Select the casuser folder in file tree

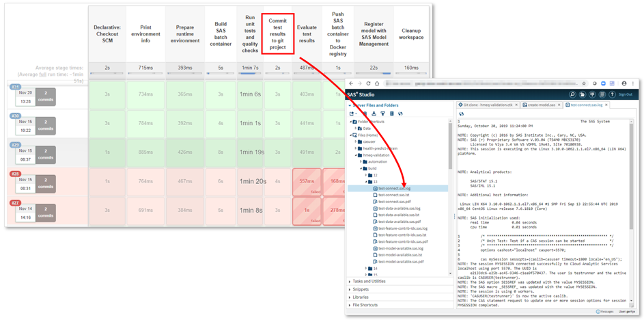(x=369, y=142)
